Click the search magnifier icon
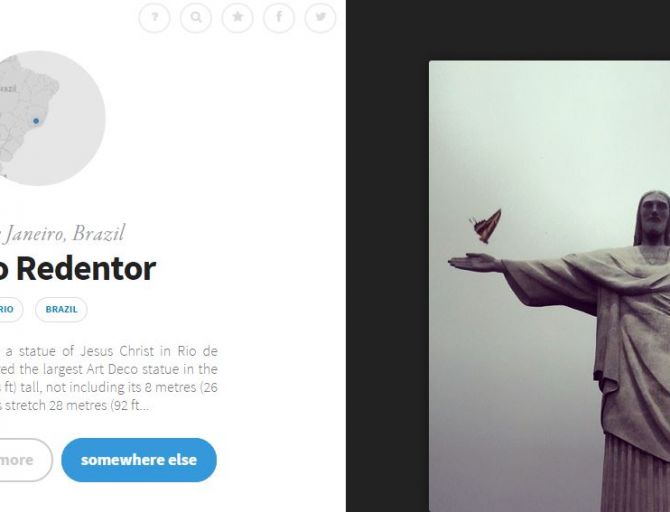Image resolution: width=670 pixels, height=512 pixels. pos(196,18)
